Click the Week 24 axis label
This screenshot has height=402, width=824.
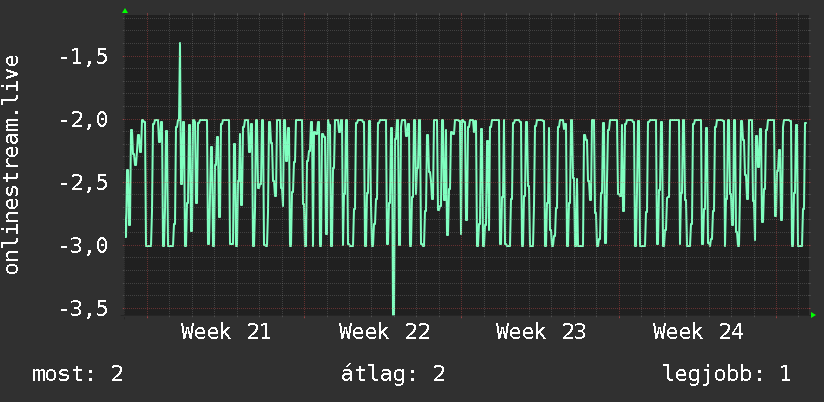[698, 332]
